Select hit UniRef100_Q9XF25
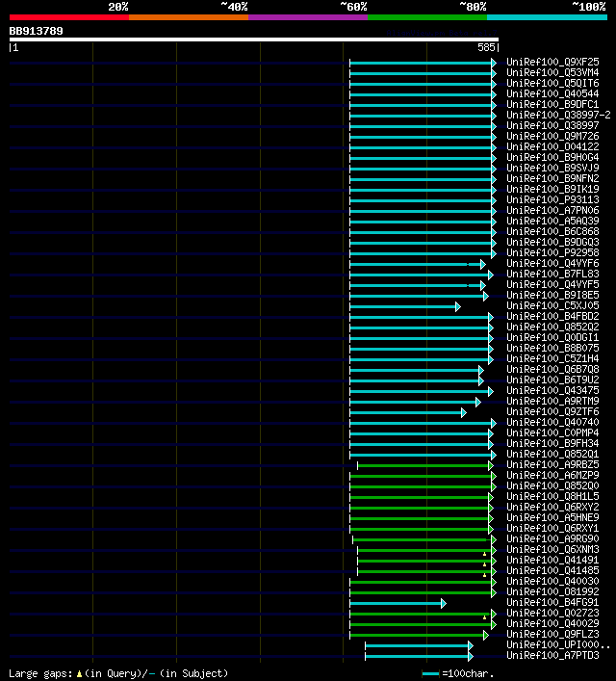The width and height of the screenshot is (616, 681). [552, 62]
